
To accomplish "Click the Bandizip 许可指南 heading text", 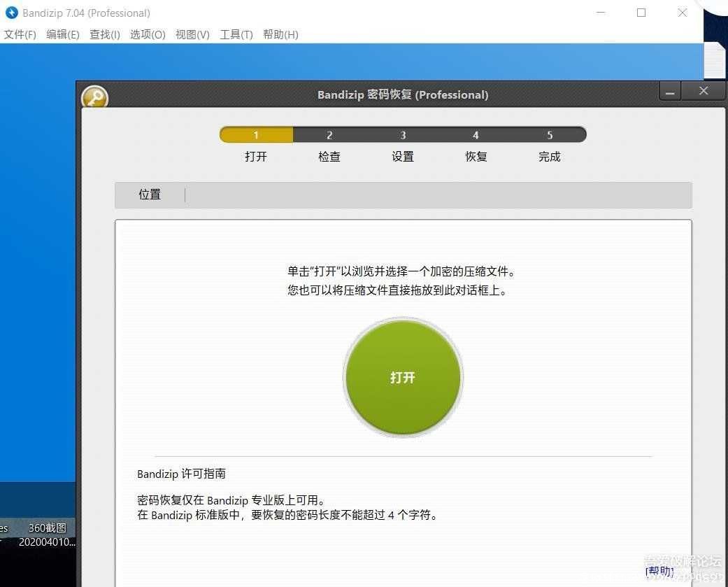I will click(181, 474).
